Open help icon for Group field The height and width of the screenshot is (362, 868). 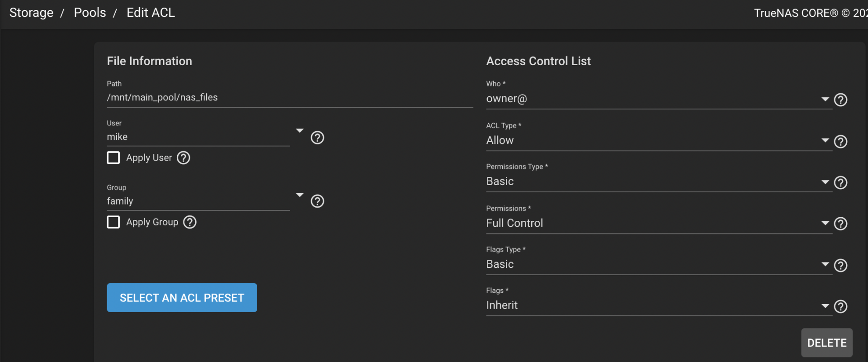317,201
